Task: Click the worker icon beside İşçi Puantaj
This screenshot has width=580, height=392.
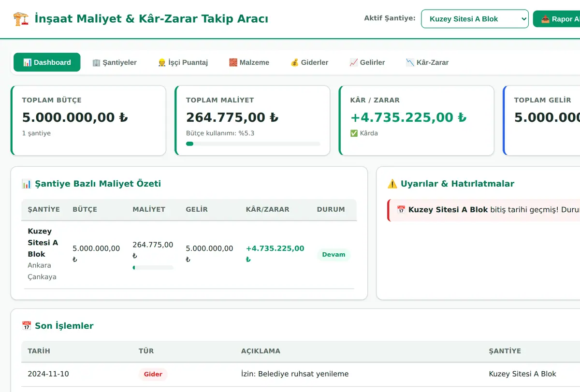Action: pyautogui.click(x=162, y=62)
